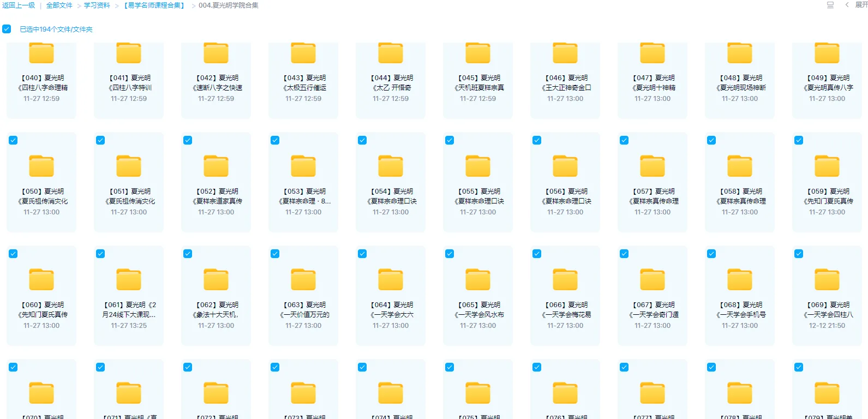Open folder icon for [066] 夏光明
Viewport: 868px width, 419px height.
click(x=565, y=279)
